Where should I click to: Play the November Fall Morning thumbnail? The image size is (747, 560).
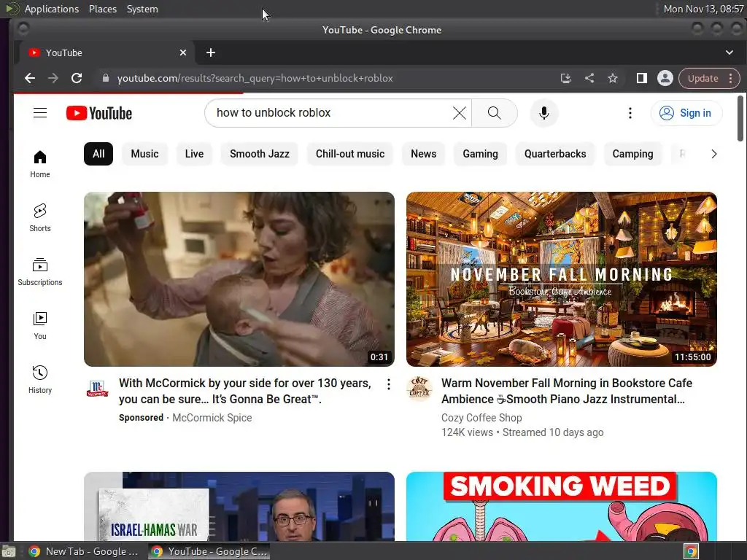point(562,279)
